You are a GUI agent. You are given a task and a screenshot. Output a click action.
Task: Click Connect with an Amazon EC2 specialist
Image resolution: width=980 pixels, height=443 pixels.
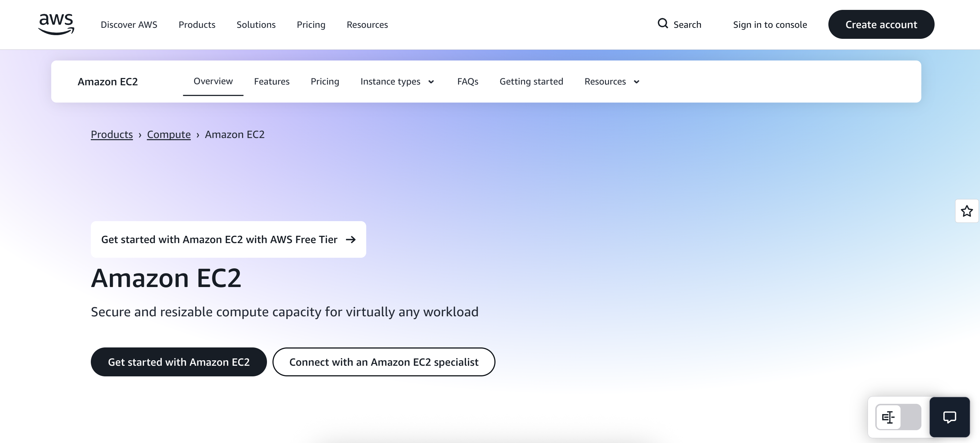pos(383,362)
